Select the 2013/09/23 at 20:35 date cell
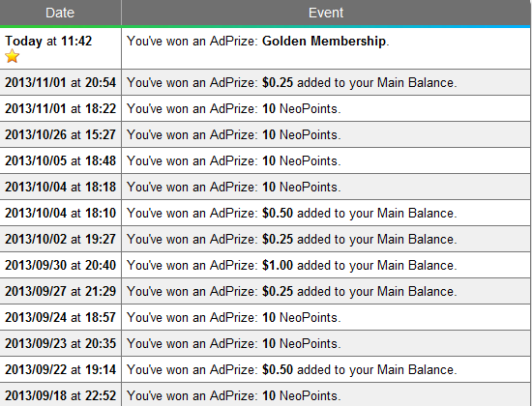Image resolution: width=532 pixels, height=406 pixels. (x=60, y=343)
